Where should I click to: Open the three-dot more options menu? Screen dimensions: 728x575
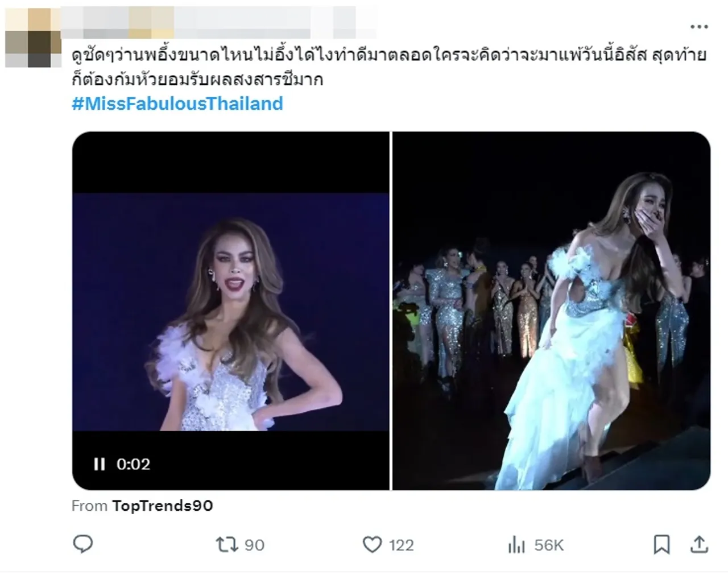(x=699, y=27)
